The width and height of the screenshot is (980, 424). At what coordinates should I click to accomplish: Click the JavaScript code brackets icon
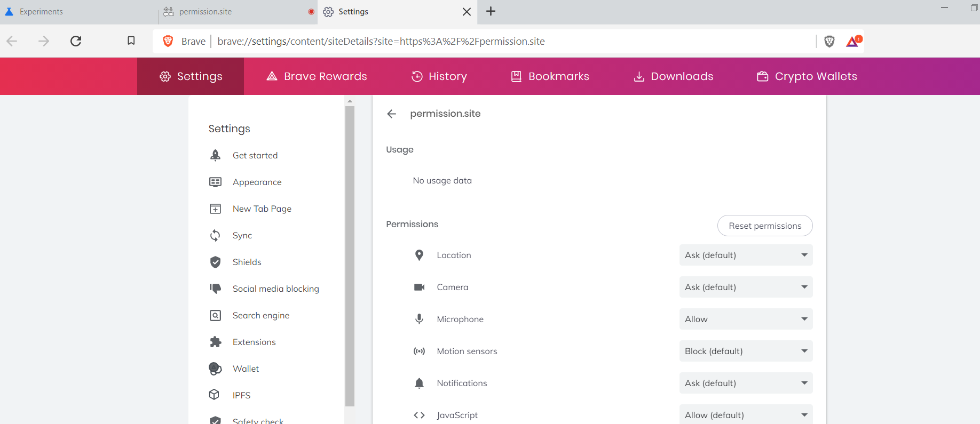[419, 415]
